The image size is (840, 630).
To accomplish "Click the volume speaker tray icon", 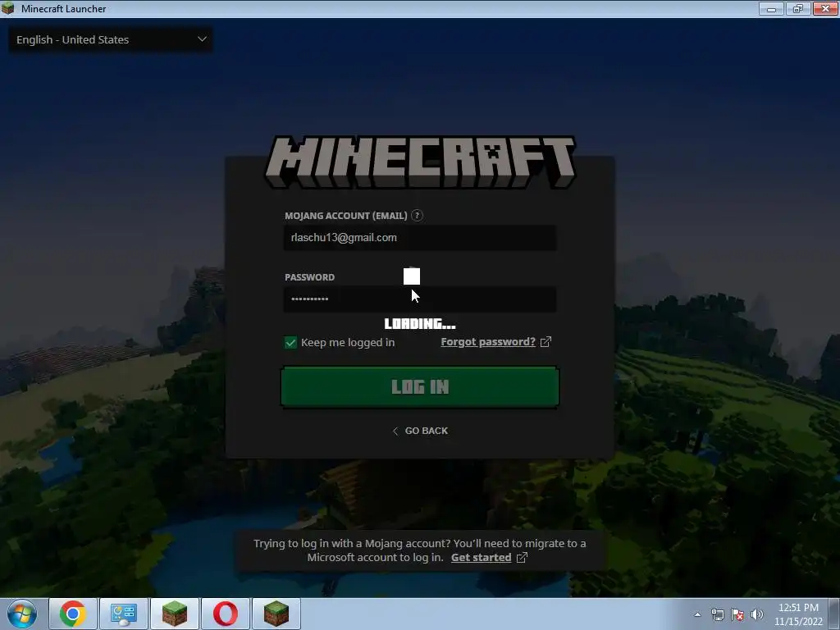I will click(757, 614).
